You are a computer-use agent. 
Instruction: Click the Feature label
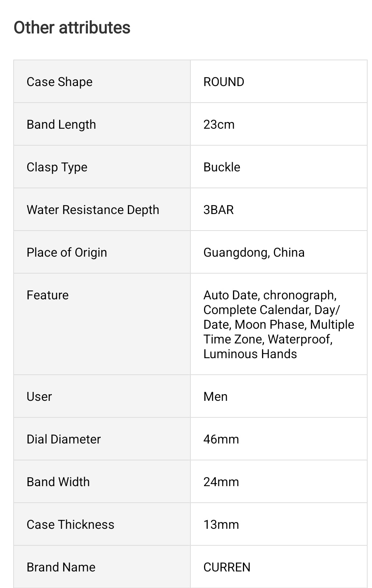coord(47,295)
